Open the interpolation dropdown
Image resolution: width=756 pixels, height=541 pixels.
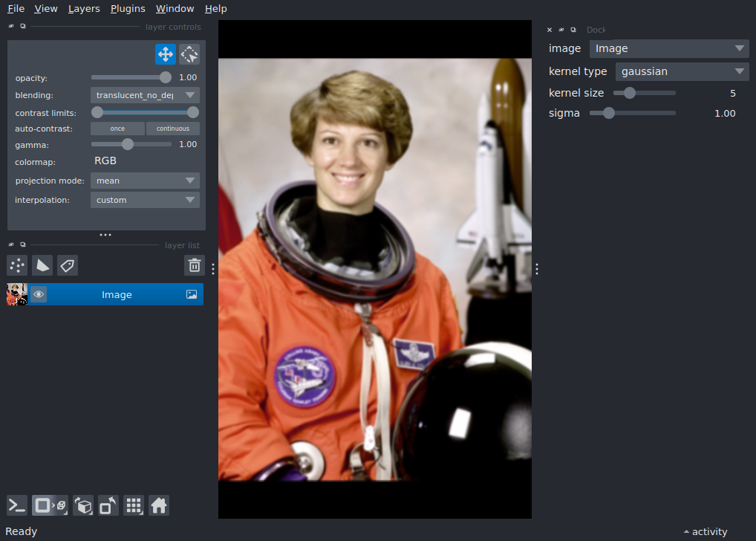coord(144,199)
